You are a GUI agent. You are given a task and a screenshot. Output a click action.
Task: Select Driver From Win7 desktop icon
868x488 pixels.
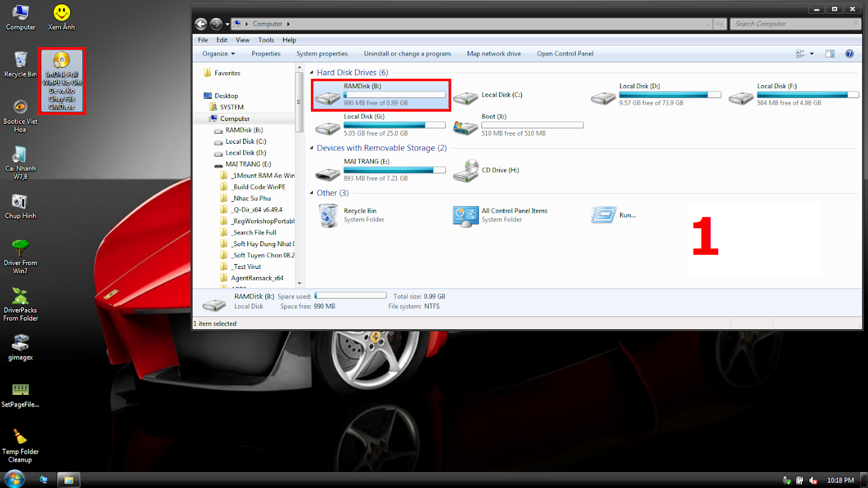point(20,257)
